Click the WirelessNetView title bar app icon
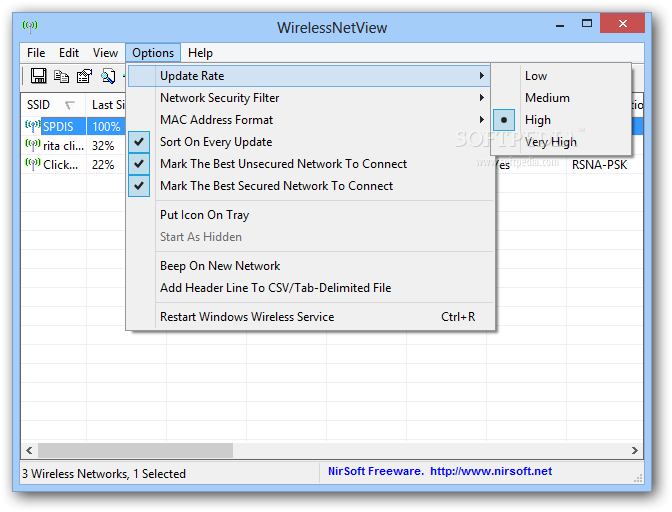672x512 pixels. click(x=30, y=27)
